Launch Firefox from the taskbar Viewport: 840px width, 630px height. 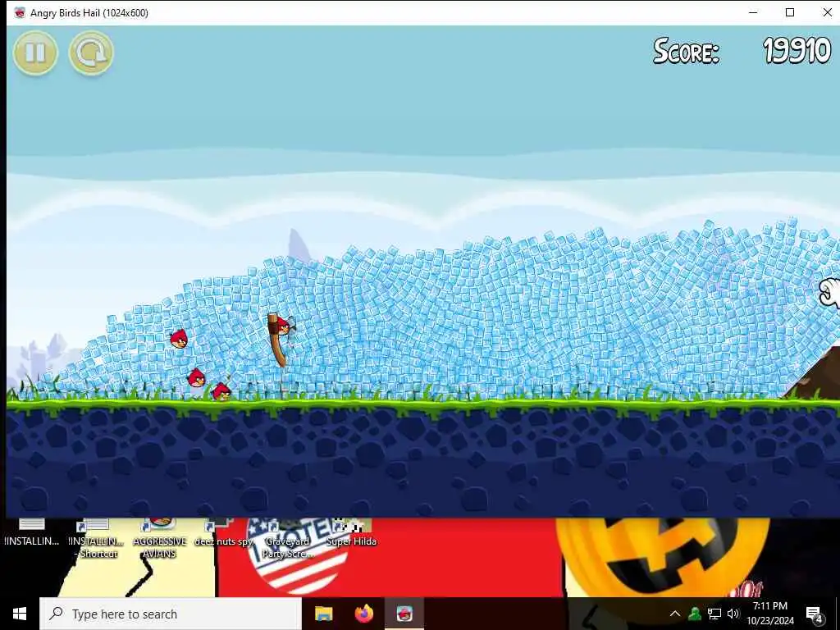(364, 614)
